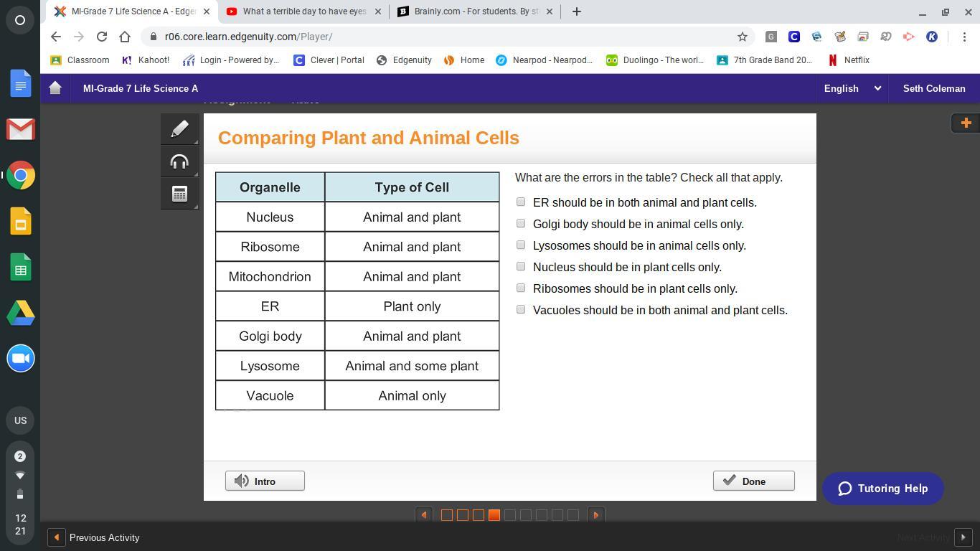Tick 'Lysosomes should be in animal cells only'
980x551 pixels.
pos(521,245)
